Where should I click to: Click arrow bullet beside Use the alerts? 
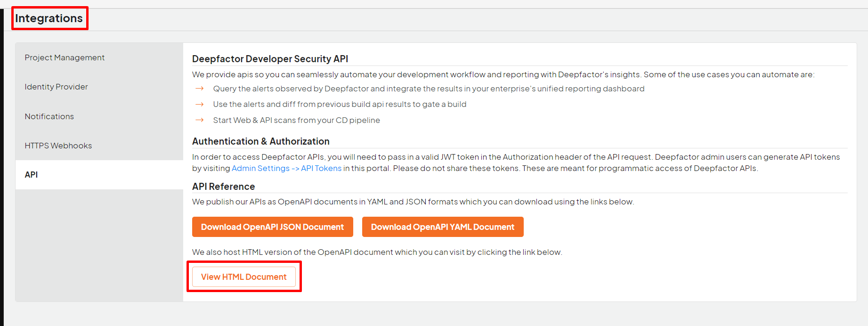pyautogui.click(x=200, y=104)
